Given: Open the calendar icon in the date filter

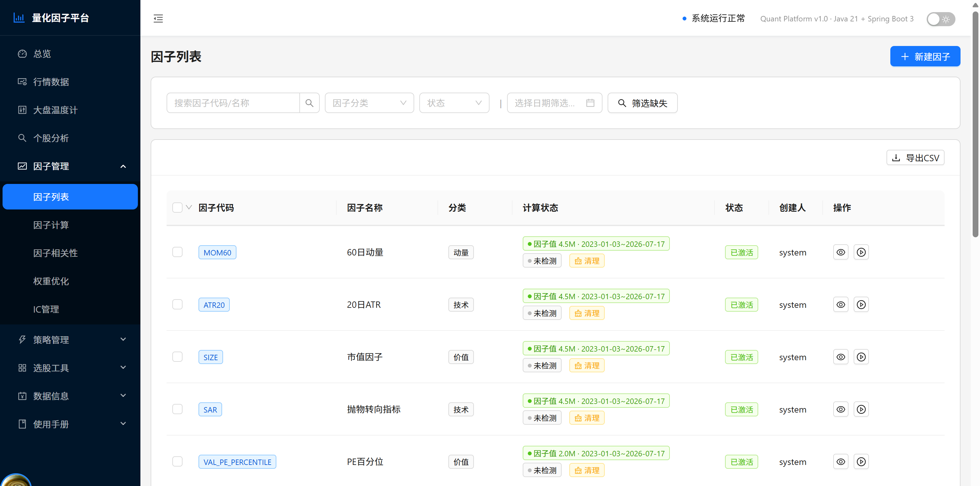Looking at the screenshot, I should click(x=590, y=103).
